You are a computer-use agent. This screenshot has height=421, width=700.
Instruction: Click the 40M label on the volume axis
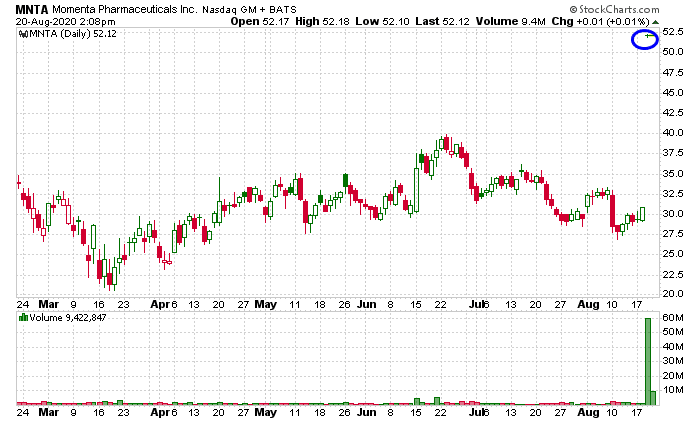point(673,346)
